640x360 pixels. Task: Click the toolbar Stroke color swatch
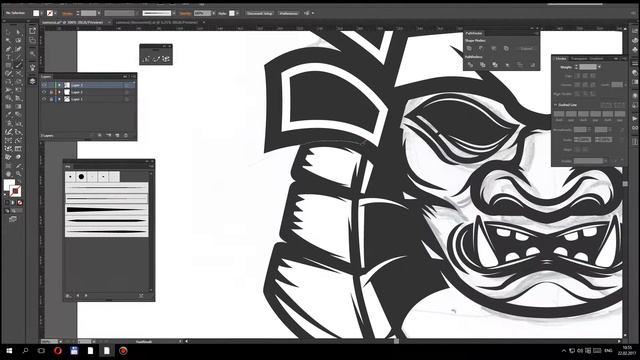click(16, 191)
